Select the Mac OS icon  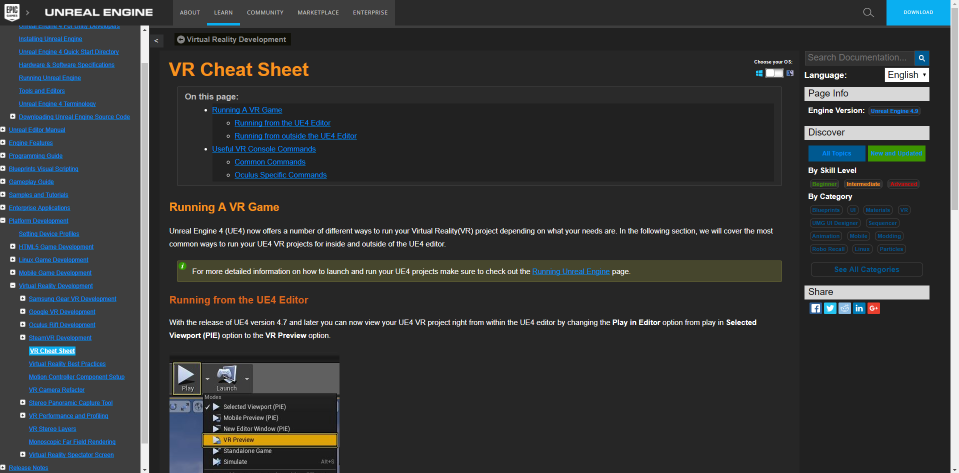[x=790, y=73]
